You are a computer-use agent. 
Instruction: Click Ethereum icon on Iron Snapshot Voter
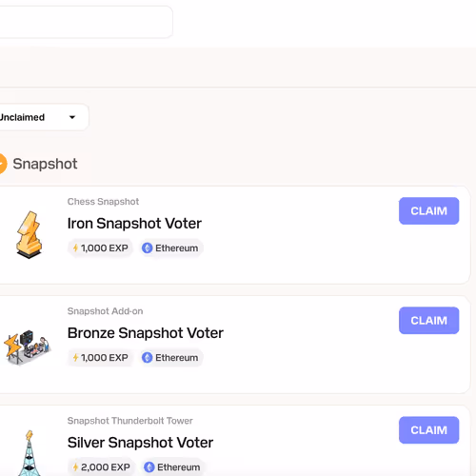pos(147,248)
